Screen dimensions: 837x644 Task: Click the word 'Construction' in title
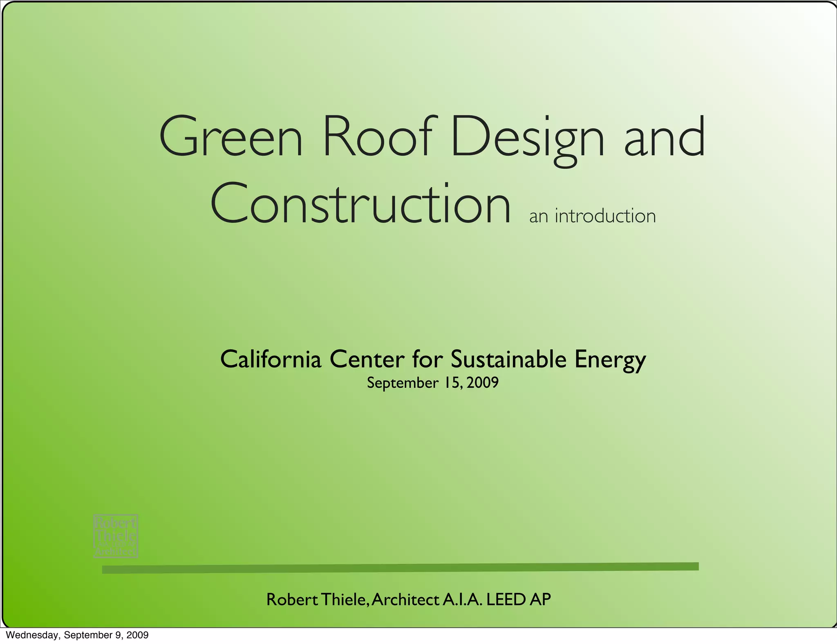click(x=360, y=204)
